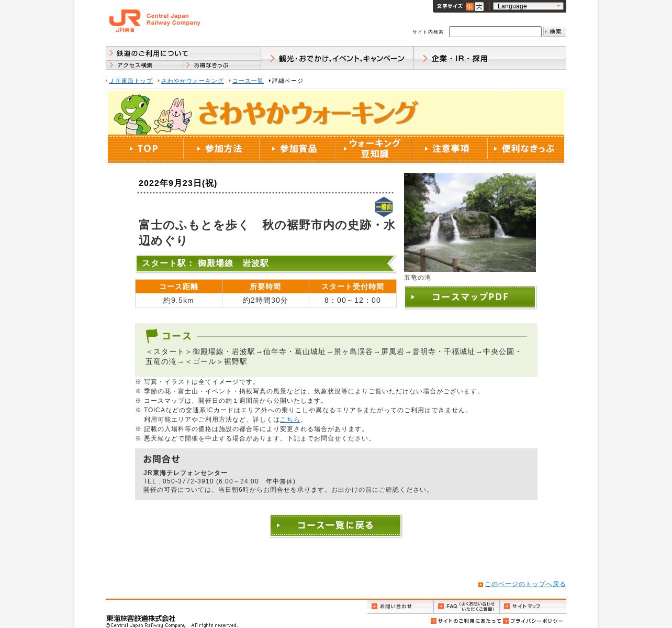Open プライバシーポリシー footer link
This screenshot has width=672, height=628.
click(533, 621)
